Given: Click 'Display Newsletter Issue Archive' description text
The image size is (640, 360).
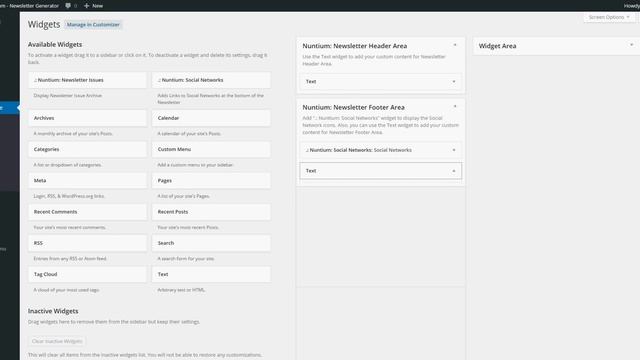Looking at the screenshot, I should pyautogui.click(x=68, y=96).
